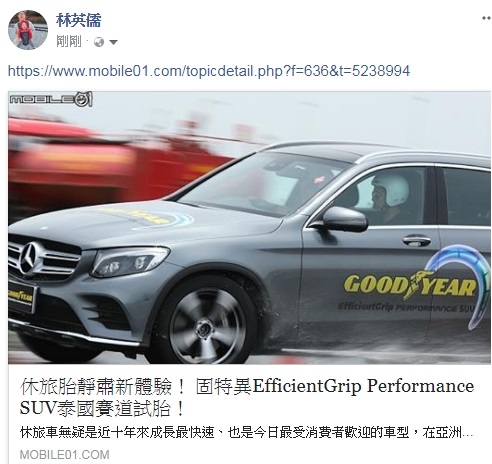Screen dimensions: 492x464
Task: Expand the privacy audience dropdown arrow
Action: [x=113, y=42]
